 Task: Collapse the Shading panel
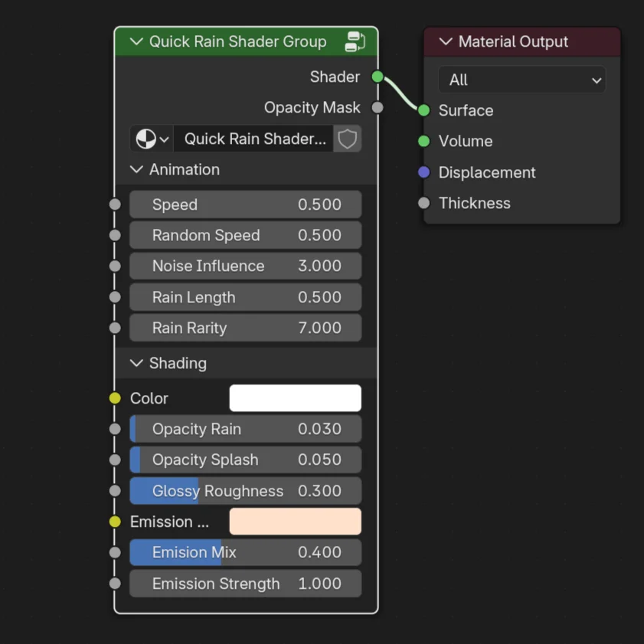point(137,363)
